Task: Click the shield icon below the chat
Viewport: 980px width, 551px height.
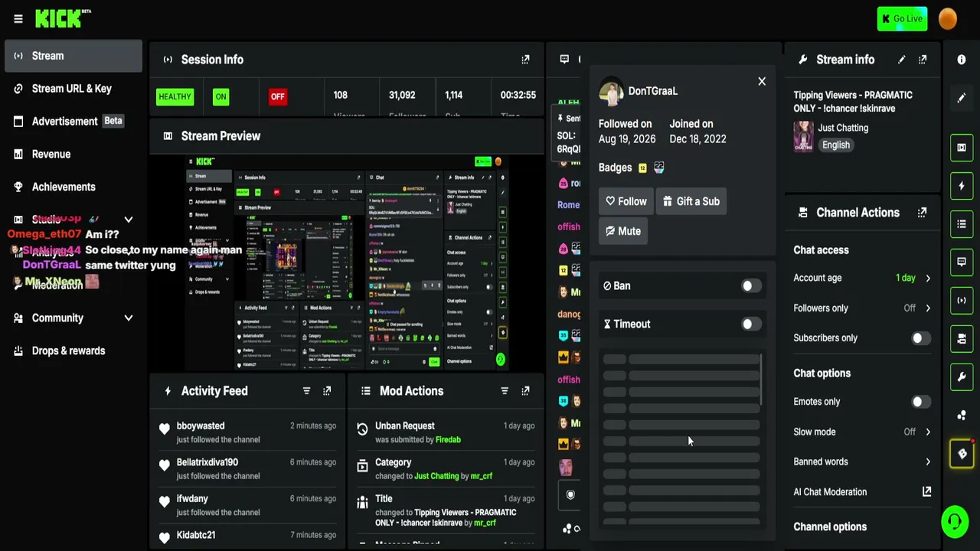Action: point(570,495)
